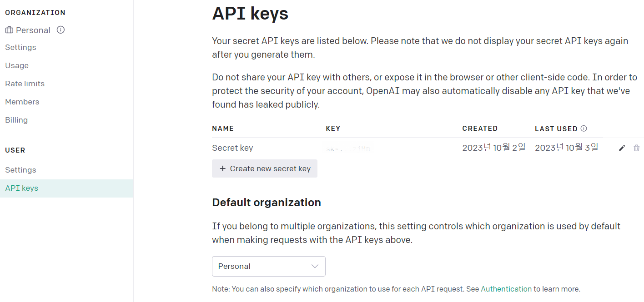The width and height of the screenshot is (644, 302).
Task: Click info icon beside LAST USED header
Action: pos(584,129)
